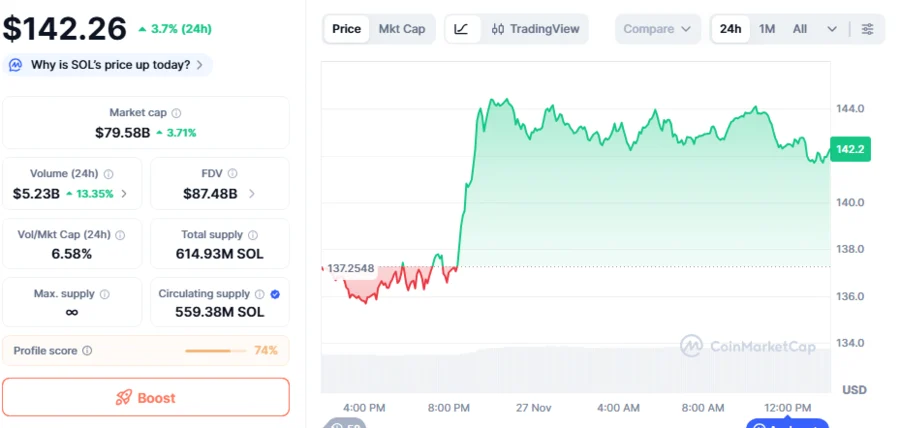The height and width of the screenshot is (428, 900).
Task: Click the Profile score progress bar
Action: coord(215,351)
